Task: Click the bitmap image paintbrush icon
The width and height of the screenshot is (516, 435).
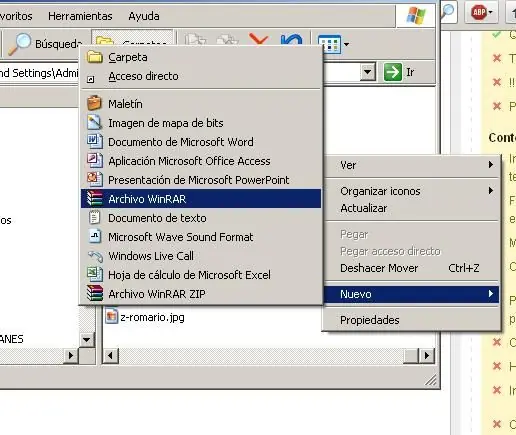Action: click(94, 122)
